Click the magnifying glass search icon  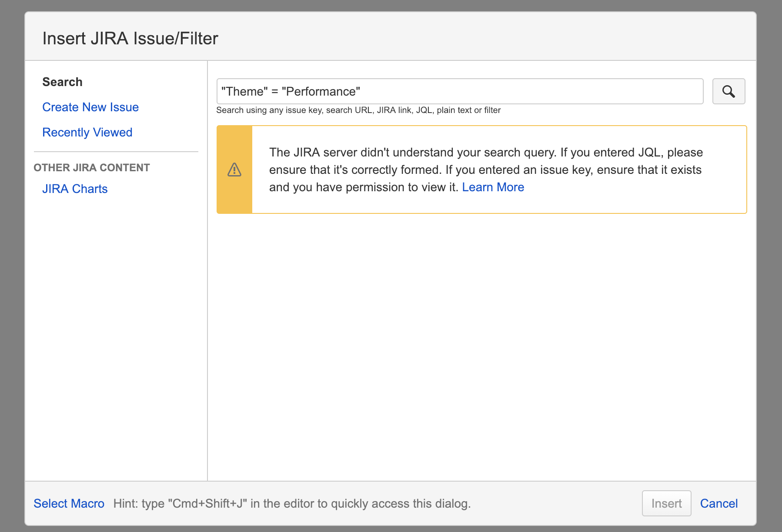[x=728, y=91]
